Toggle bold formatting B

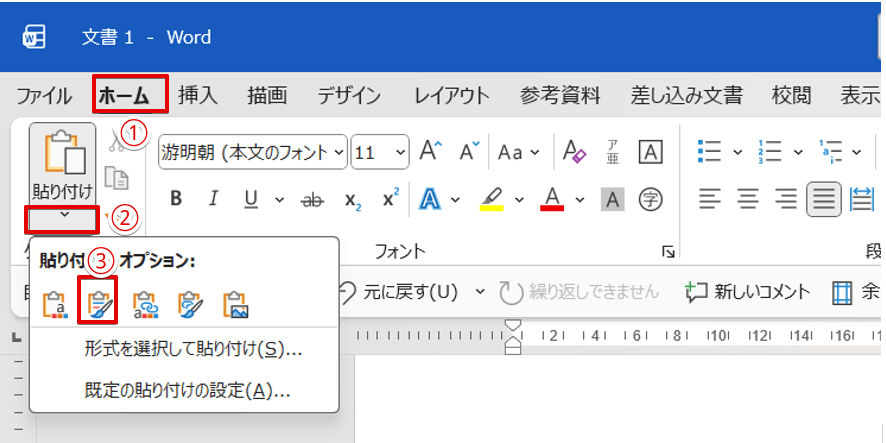click(x=176, y=199)
